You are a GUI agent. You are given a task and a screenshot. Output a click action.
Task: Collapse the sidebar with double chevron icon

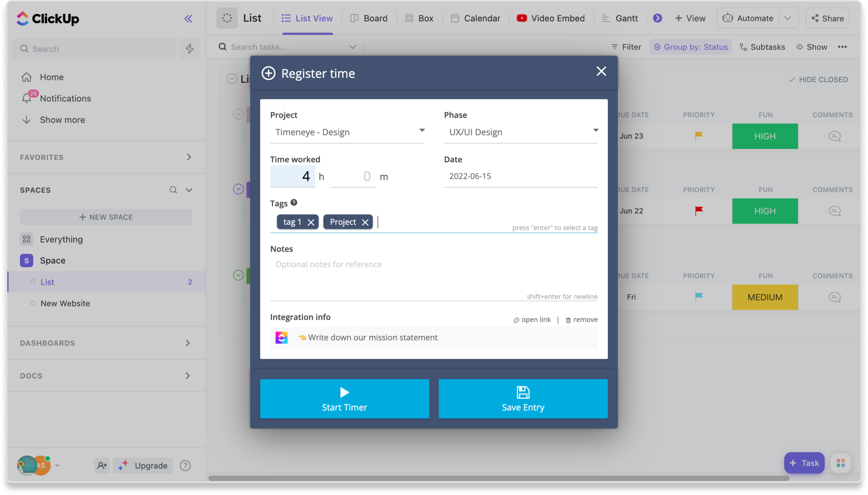(189, 19)
